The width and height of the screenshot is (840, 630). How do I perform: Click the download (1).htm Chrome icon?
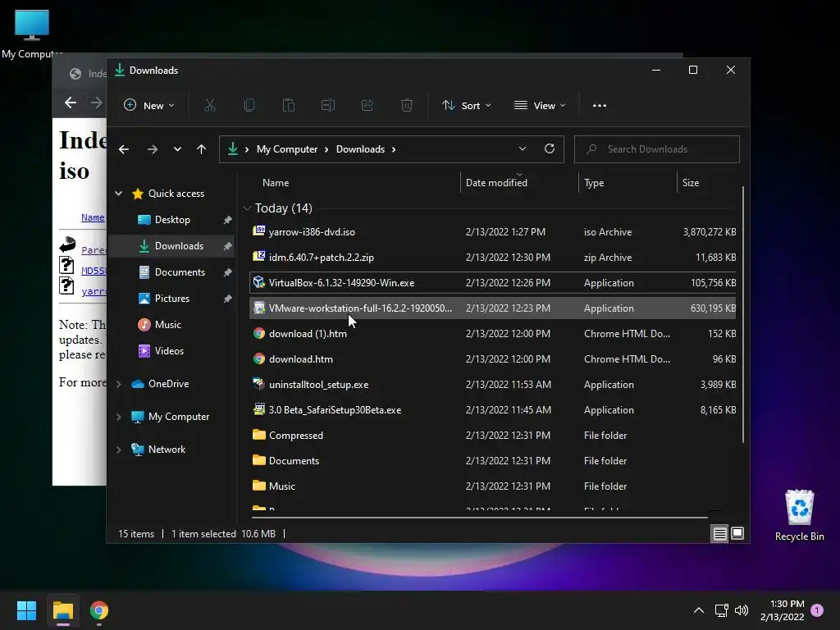[259, 333]
